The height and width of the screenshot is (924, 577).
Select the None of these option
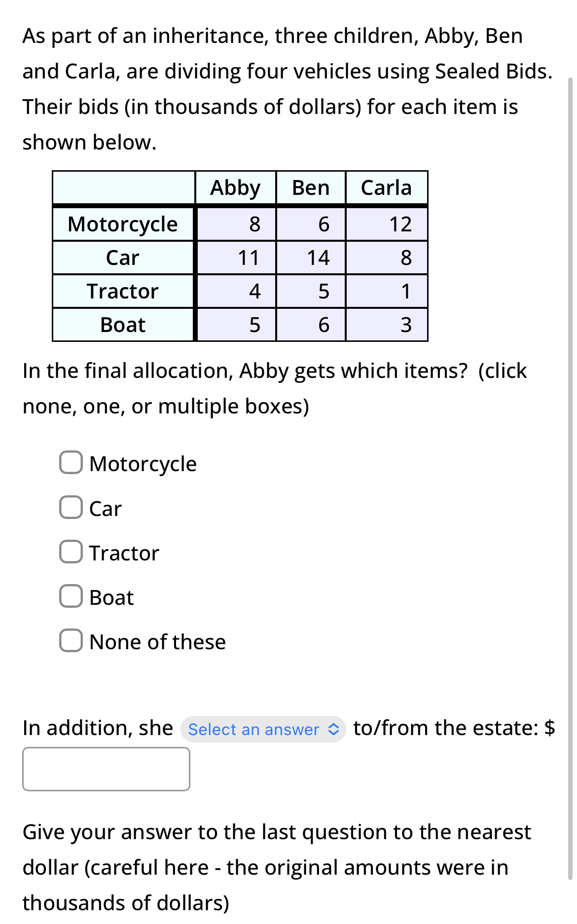coord(72,641)
